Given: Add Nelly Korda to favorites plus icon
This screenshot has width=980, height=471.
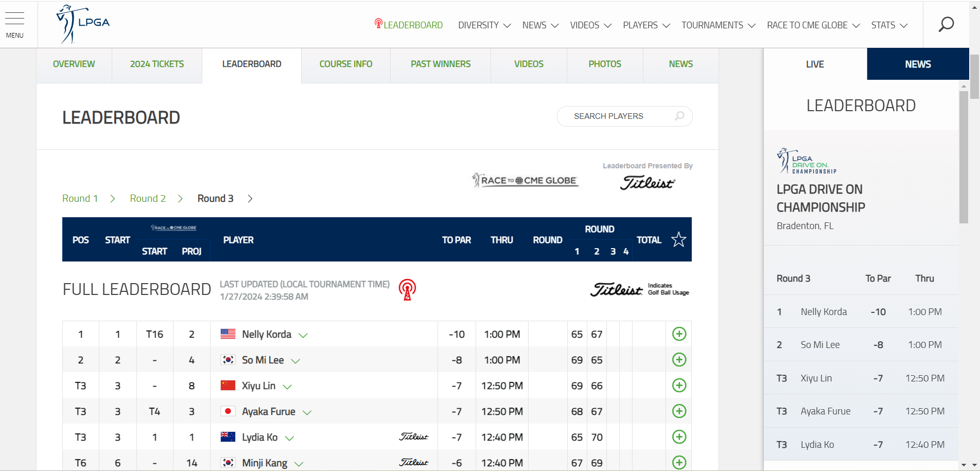Looking at the screenshot, I should pos(679,334).
